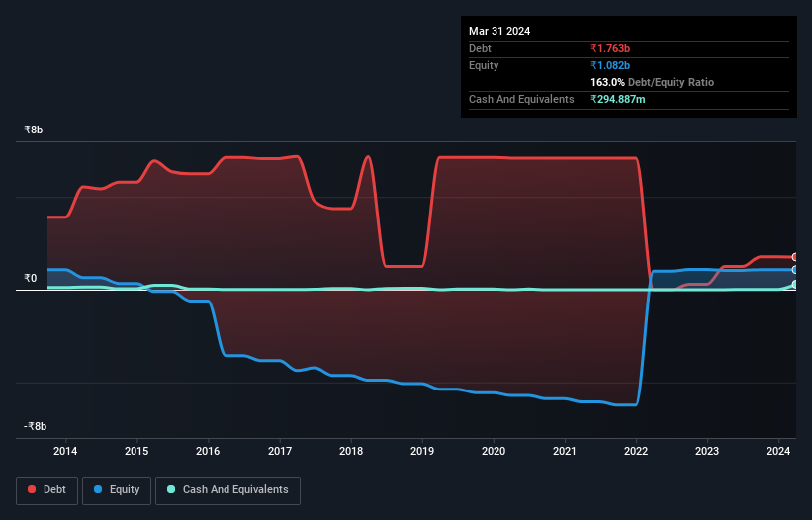Select the 2019 x-axis label
The height and width of the screenshot is (520, 812).
[x=422, y=451]
